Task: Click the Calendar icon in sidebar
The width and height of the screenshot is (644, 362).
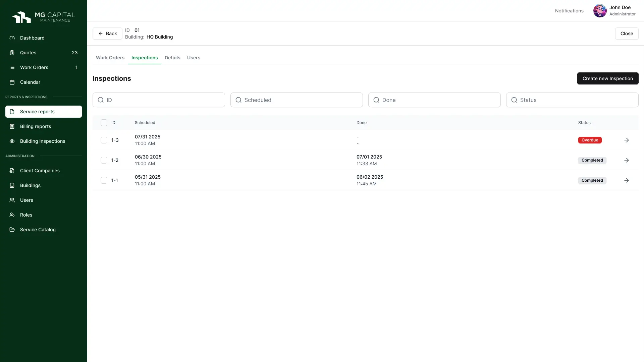Action: tap(12, 82)
